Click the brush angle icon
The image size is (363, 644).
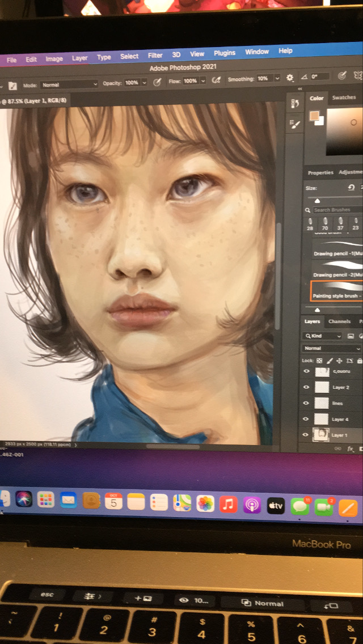(304, 77)
